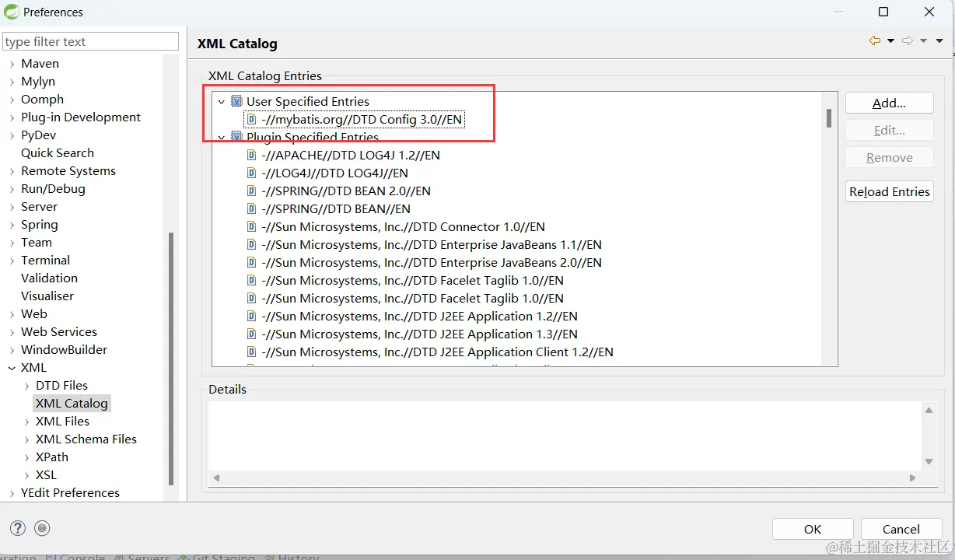Select the DTD Connector 1.0//EN entry
The width and height of the screenshot is (955, 560).
click(403, 226)
